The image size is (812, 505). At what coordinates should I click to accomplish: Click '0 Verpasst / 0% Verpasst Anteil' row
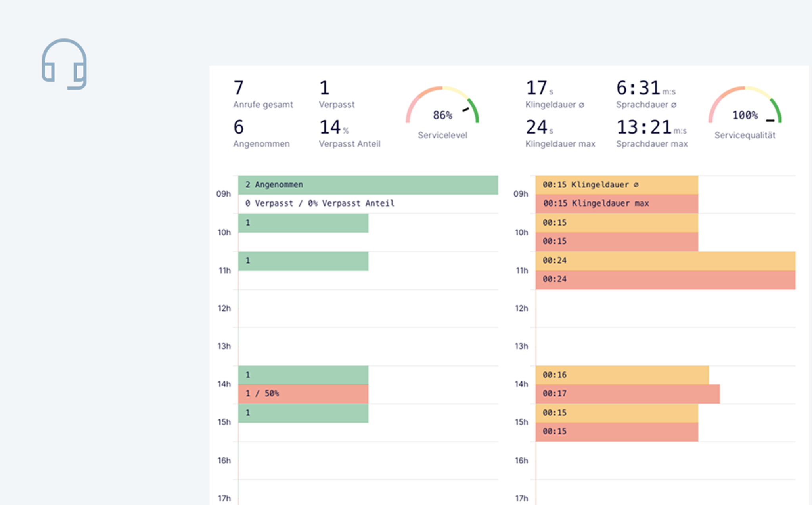pos(320,203)
